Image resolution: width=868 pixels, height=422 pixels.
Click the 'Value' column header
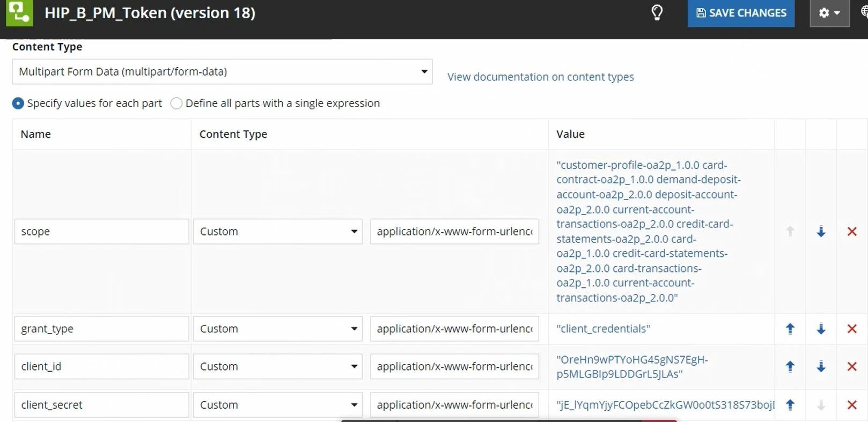point(570,134)
